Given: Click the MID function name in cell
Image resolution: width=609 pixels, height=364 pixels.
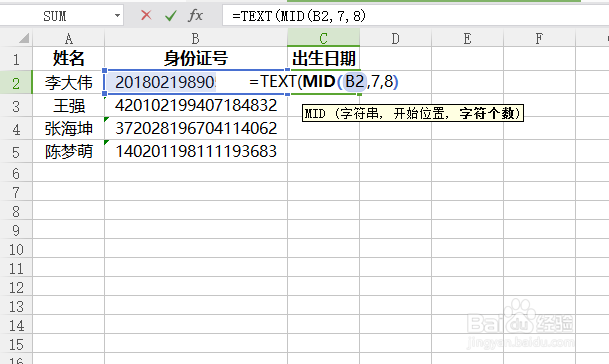Looking at the screenshot, I should (319, 82).
